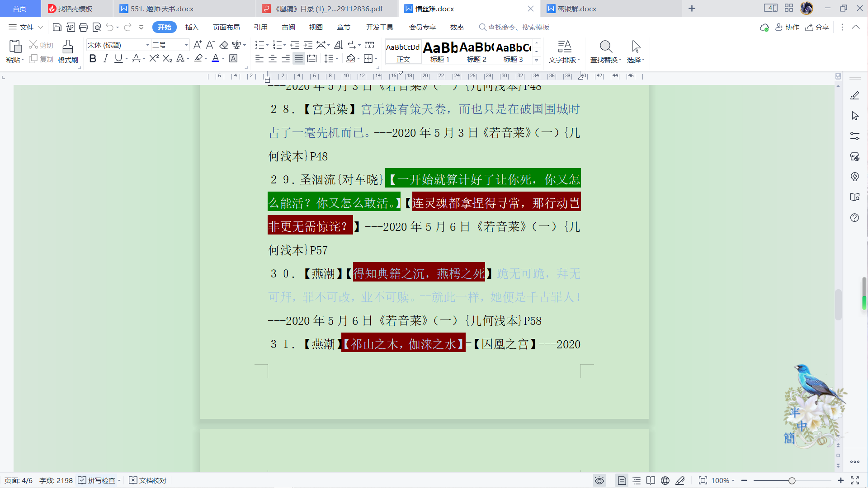Click the pen icon in right sidebar
Viewport: 868px width, 488px height.
[x=855, y=95]
